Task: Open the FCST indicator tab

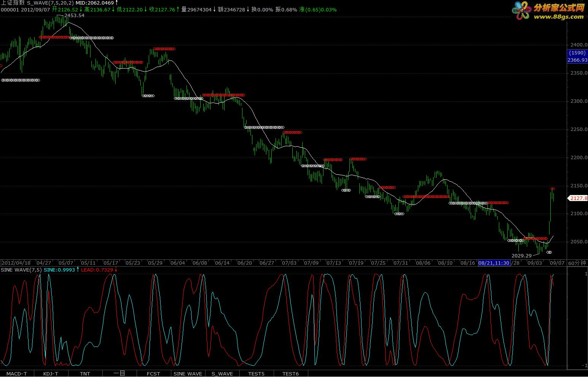Action: tap(154, 374)
